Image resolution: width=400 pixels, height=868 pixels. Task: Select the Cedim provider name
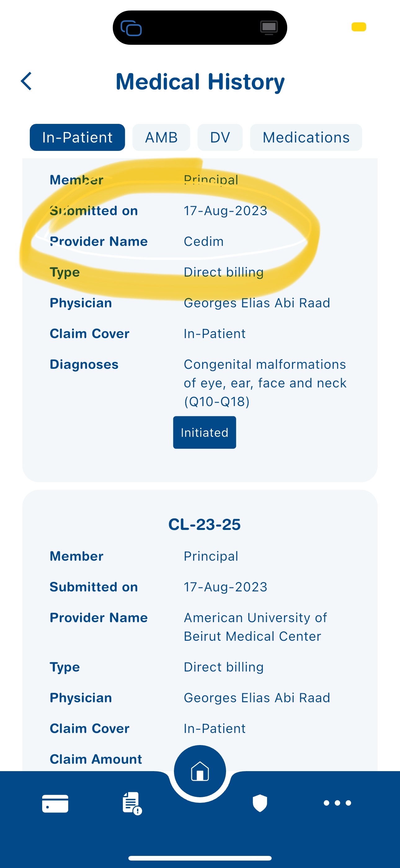click(204, 242)
